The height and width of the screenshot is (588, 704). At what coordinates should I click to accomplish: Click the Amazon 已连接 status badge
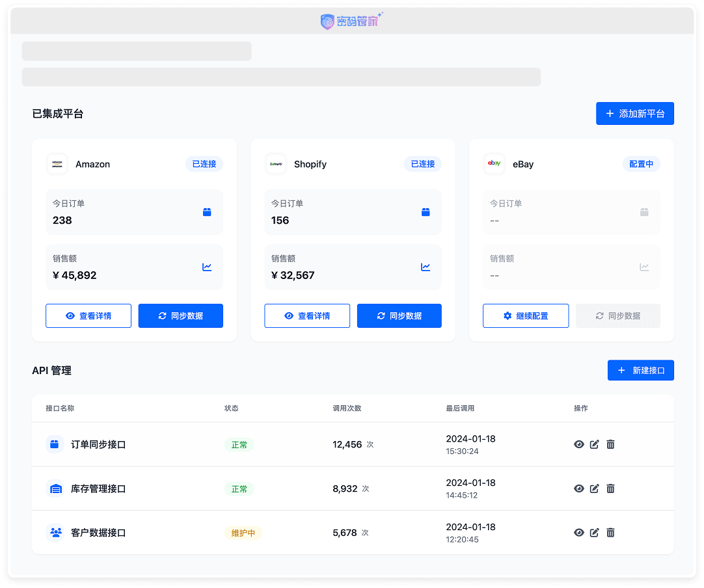click(x=204, y=164)
